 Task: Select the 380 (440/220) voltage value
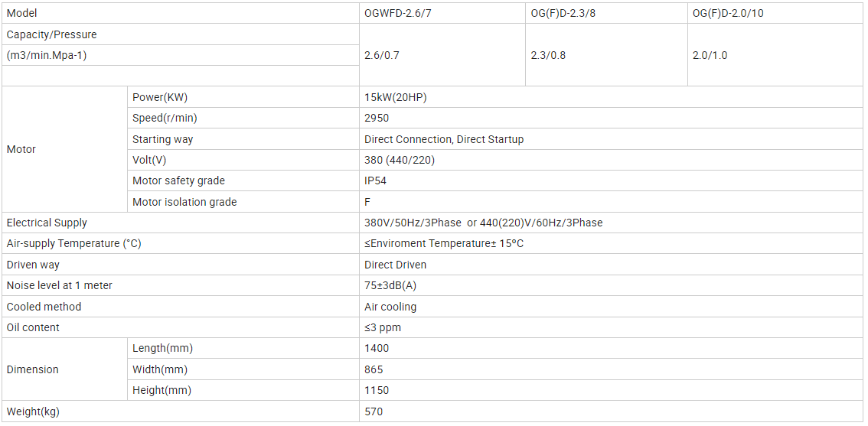click(x=399, y=161)
